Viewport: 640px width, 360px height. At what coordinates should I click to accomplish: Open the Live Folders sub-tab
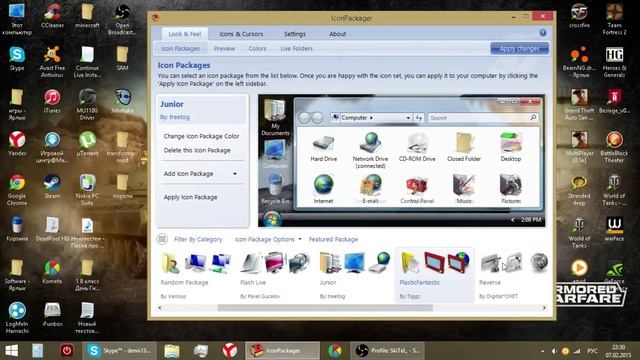(x=296, y=49)
